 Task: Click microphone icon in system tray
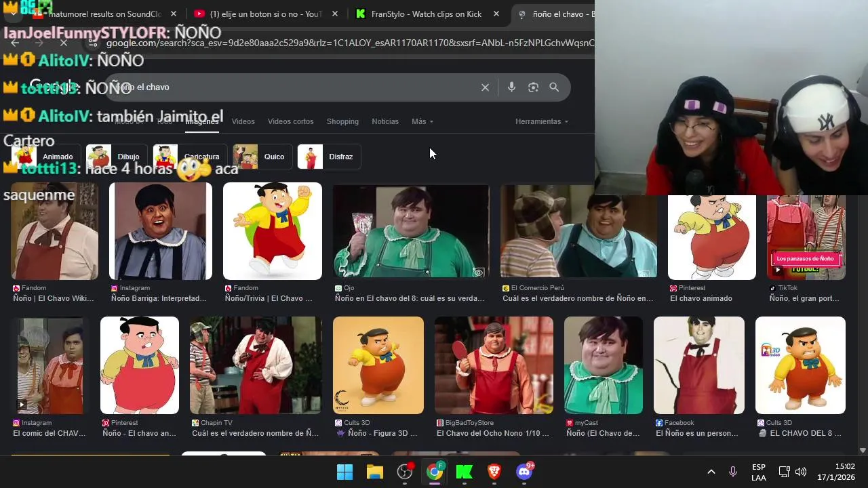[x=732, y=472]
